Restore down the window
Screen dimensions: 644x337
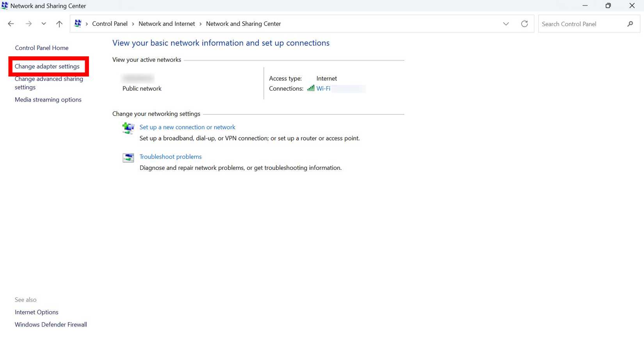pos(608,5)
